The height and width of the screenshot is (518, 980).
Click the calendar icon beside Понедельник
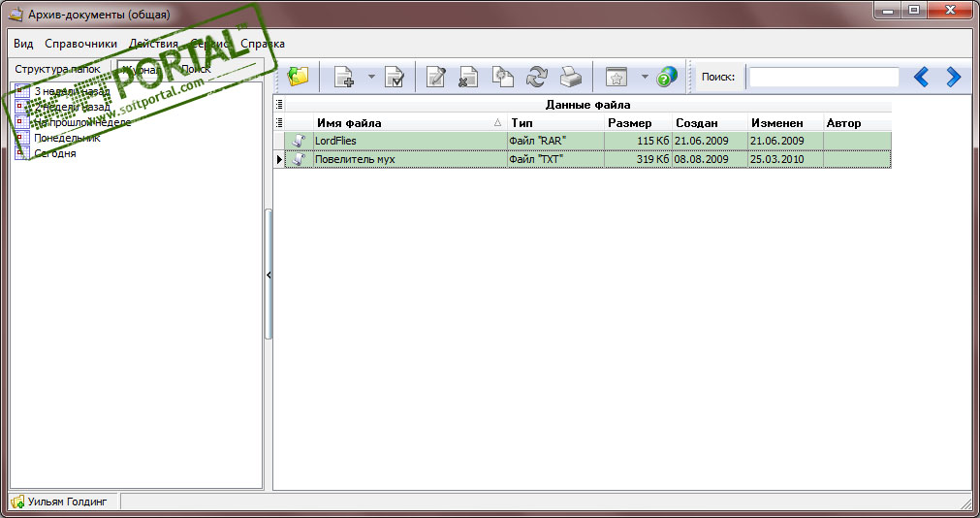click(22, 138)
